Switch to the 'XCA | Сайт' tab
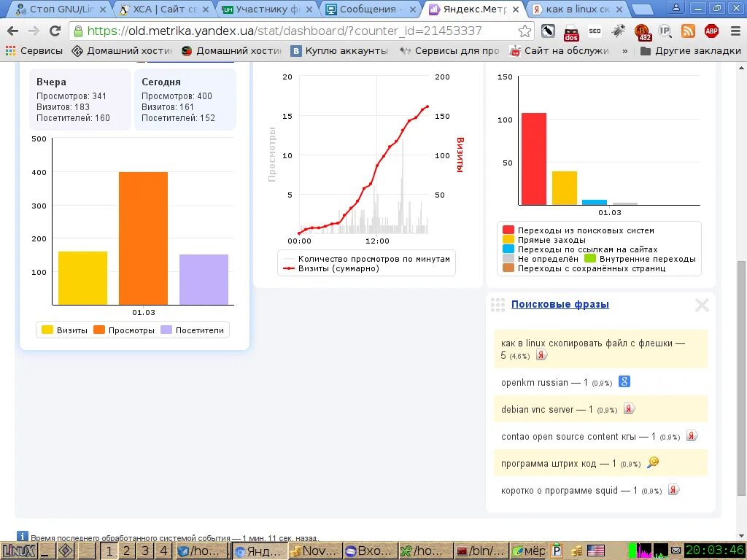The height and width of the screenshot is (560, 747). pyautogui.click(x=164, y=9)
